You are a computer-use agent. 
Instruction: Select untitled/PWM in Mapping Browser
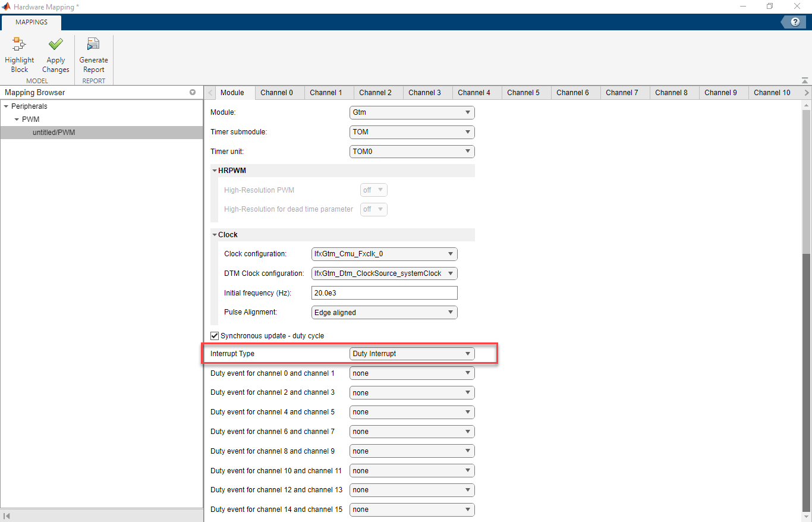coord(53,133)
